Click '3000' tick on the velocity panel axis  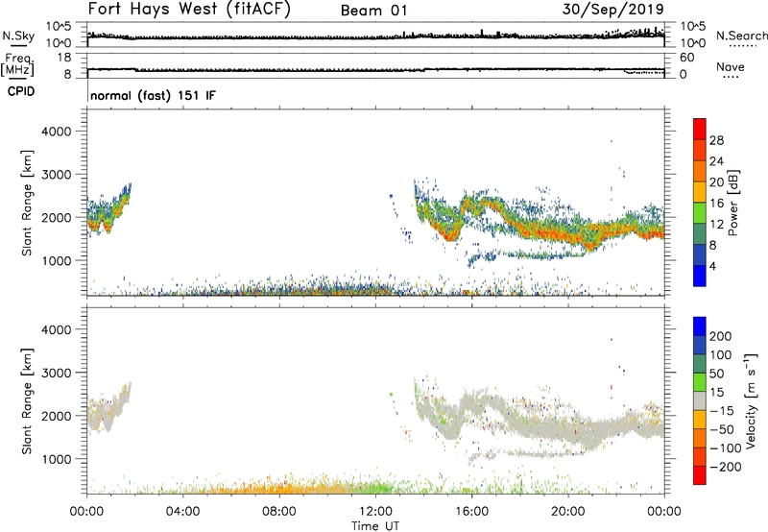57,373
